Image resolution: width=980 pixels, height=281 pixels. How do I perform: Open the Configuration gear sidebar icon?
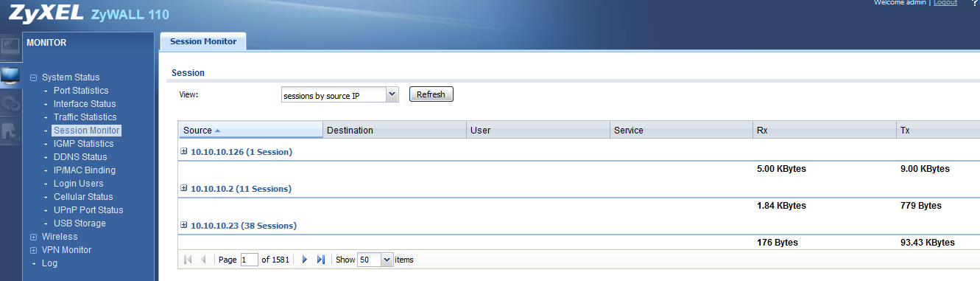(x=10, y=103)
